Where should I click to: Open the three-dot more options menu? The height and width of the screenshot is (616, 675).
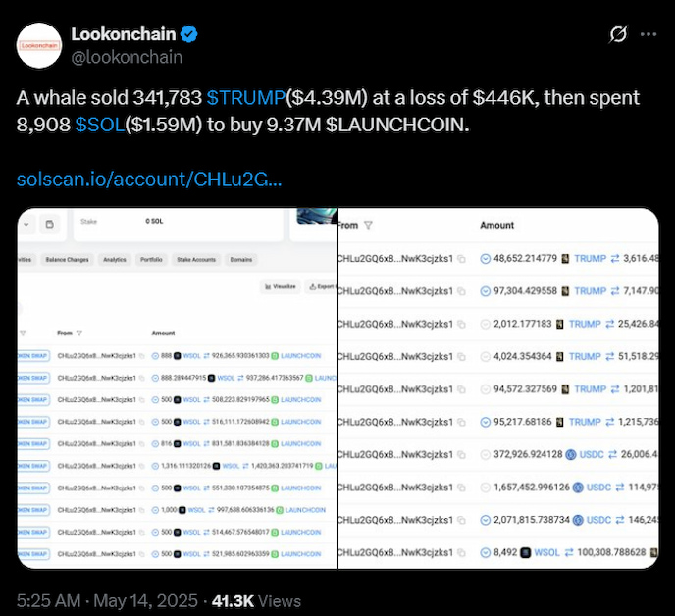coord(649,34)
